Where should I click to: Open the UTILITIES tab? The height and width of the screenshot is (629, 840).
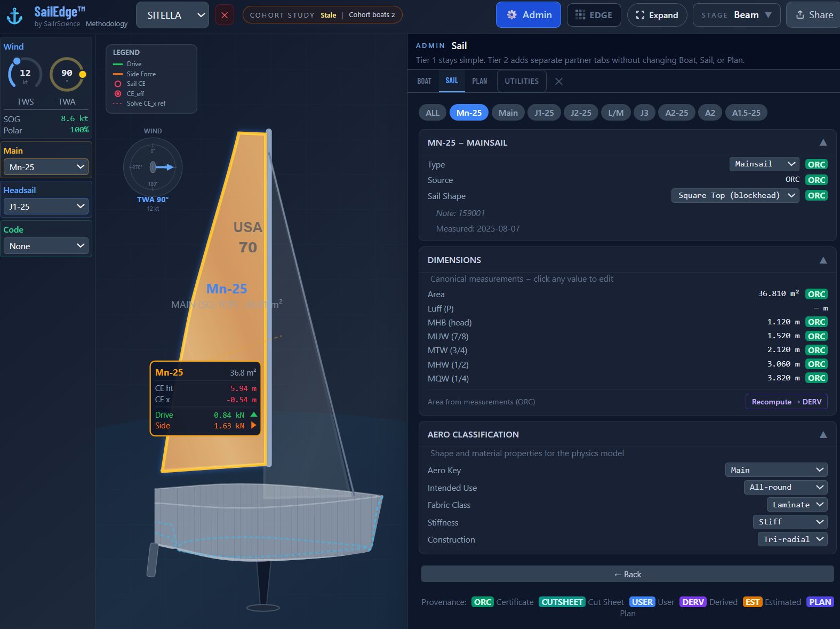(522, 81)
